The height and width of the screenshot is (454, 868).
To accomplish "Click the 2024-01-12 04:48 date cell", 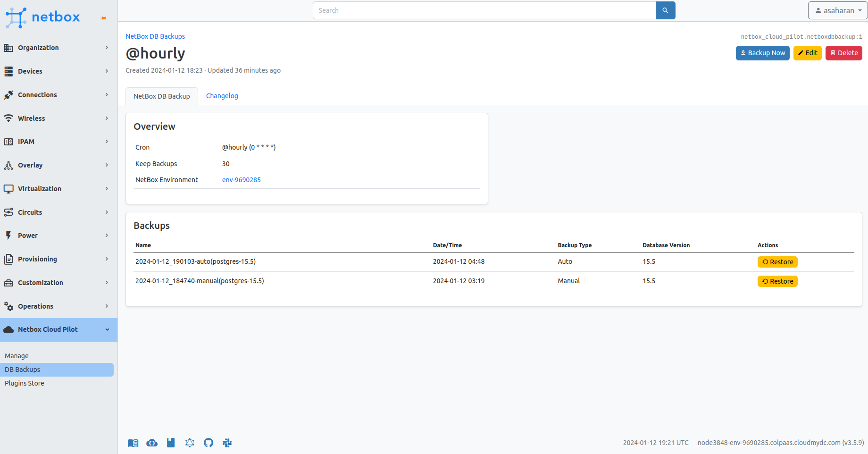I will tap(459, 261).
